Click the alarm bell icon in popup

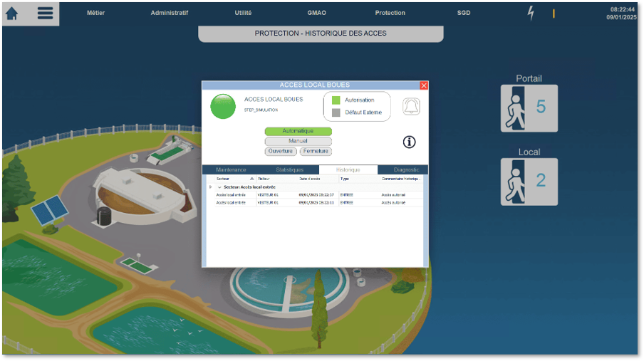(x=411, y=106)
